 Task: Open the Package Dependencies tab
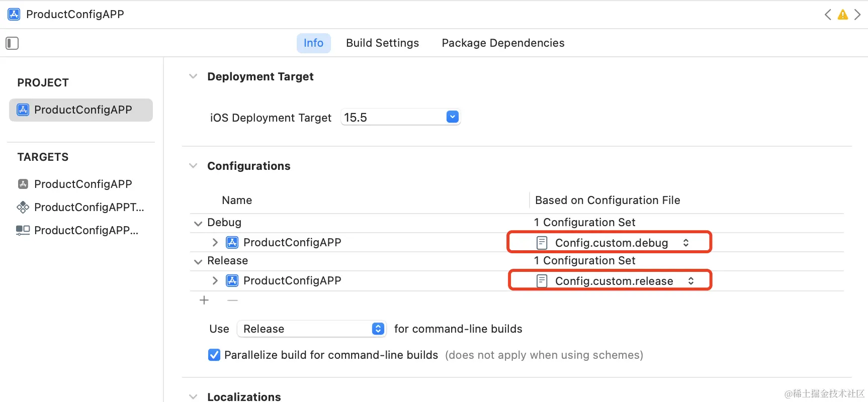(x=503, y=43)
